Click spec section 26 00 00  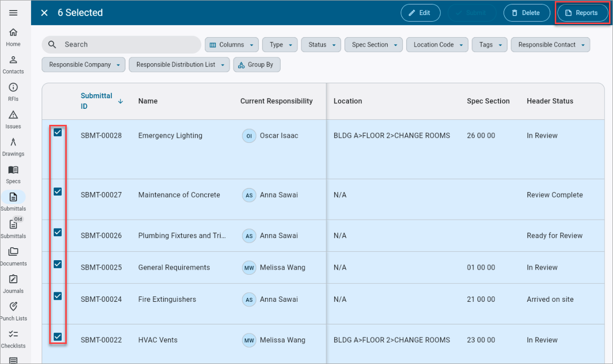click(x=481, y=136)
